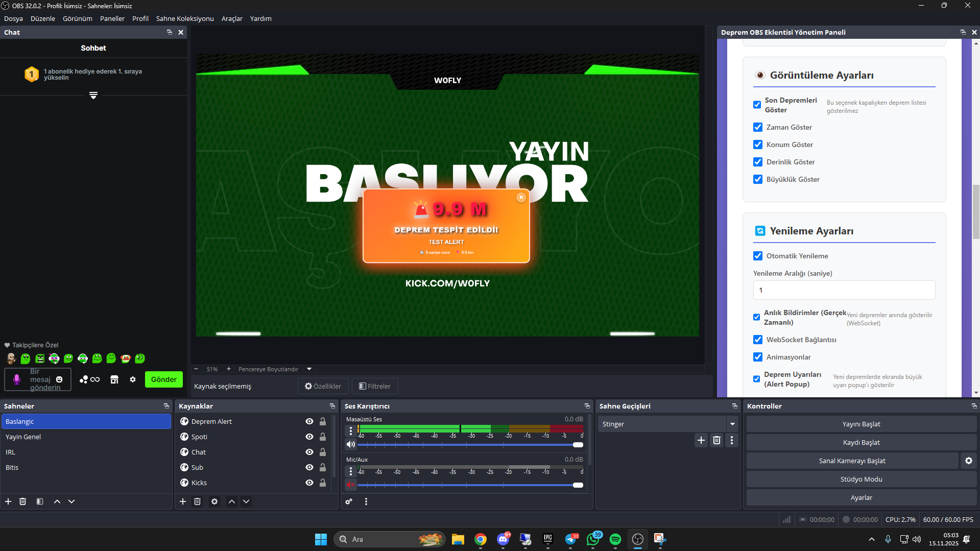Click Yayını Başlat button
Screen dimensions: 980x551
[x=861, y=424]
